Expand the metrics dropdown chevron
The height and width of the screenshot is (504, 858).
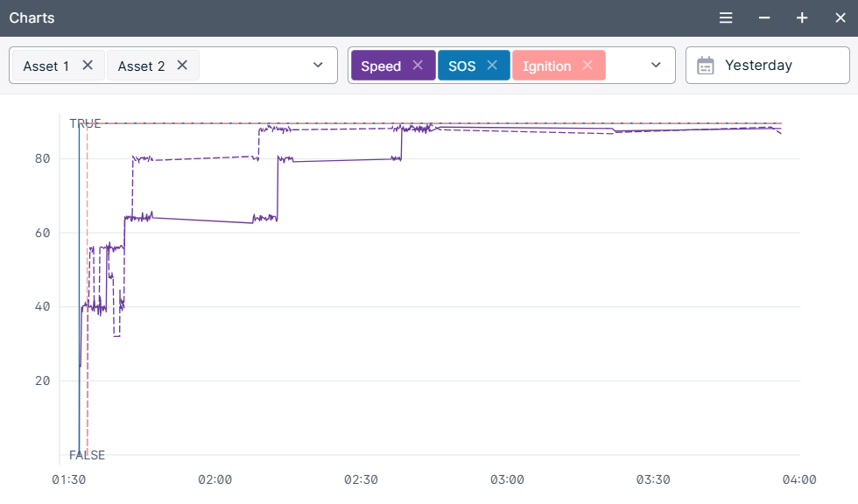pyautogui.click(x=656, y=65)
